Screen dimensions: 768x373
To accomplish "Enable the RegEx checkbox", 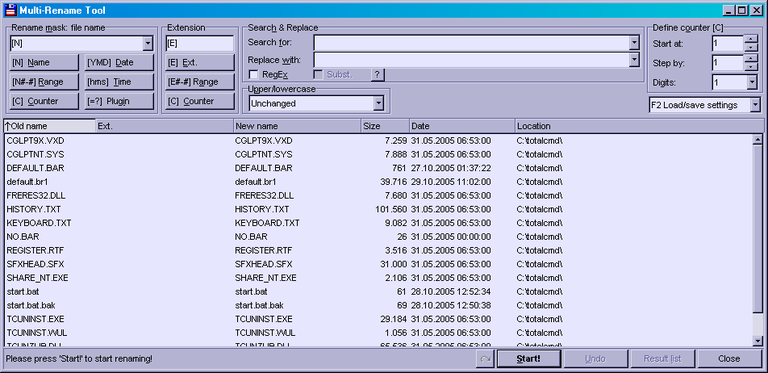I will (x=254, y=75).
